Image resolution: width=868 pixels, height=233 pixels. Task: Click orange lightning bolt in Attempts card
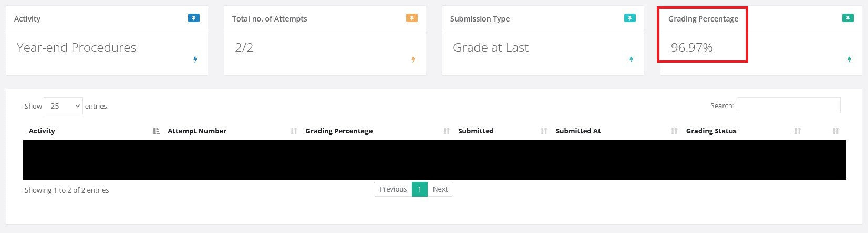point(414,60)
